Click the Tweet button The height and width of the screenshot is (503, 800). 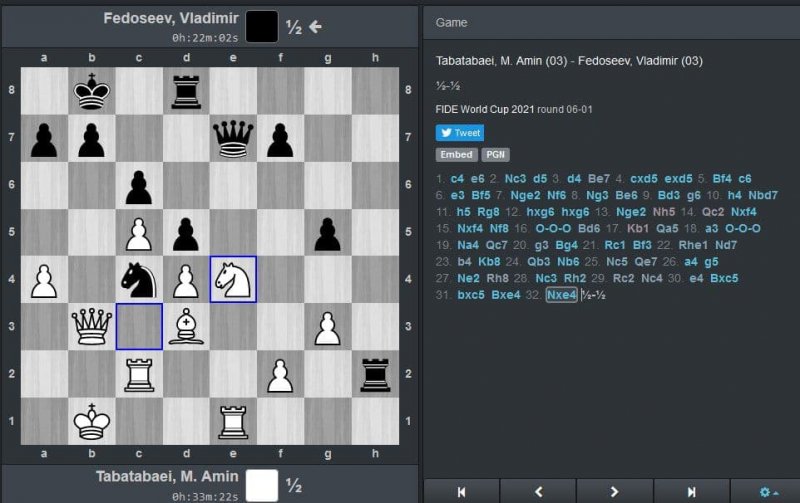coord(460,133)
